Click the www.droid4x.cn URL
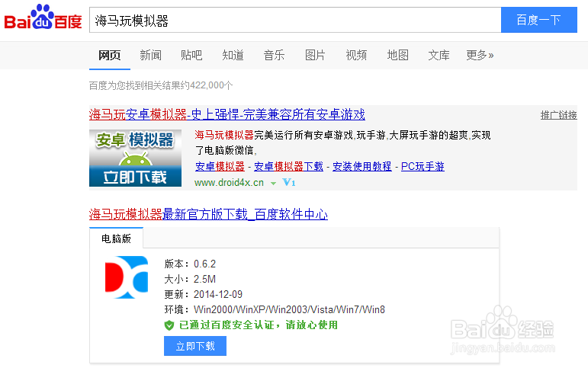This screenshot has height=368, width=588. [229, 183]
